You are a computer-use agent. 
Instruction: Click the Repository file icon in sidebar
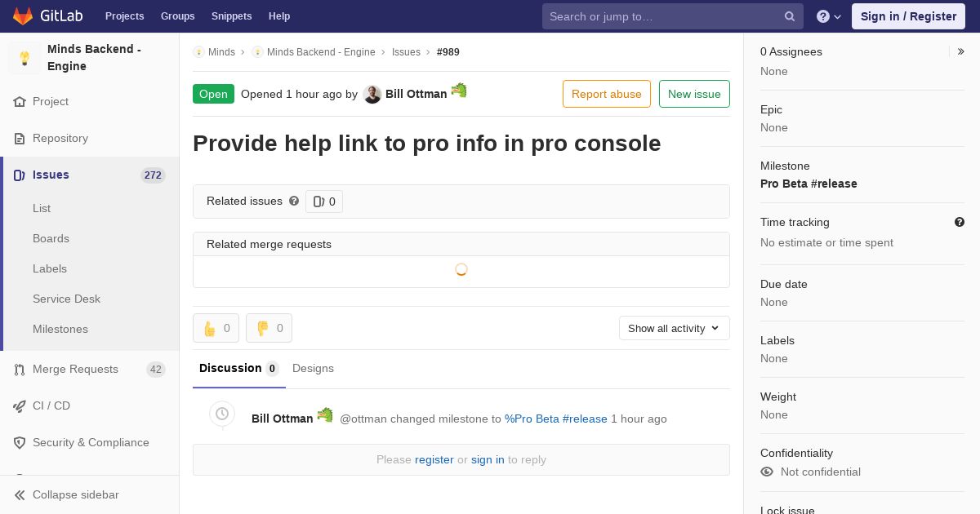pos(20,139)
